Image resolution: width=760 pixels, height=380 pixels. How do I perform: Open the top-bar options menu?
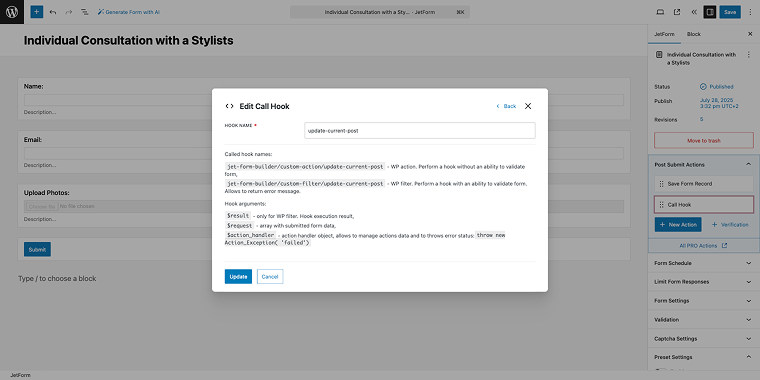point(749,12)
